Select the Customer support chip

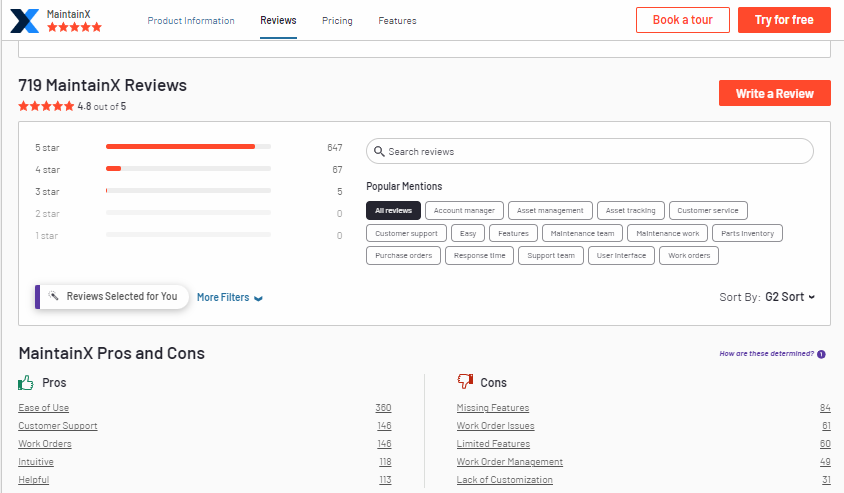[x=406, y=233]
